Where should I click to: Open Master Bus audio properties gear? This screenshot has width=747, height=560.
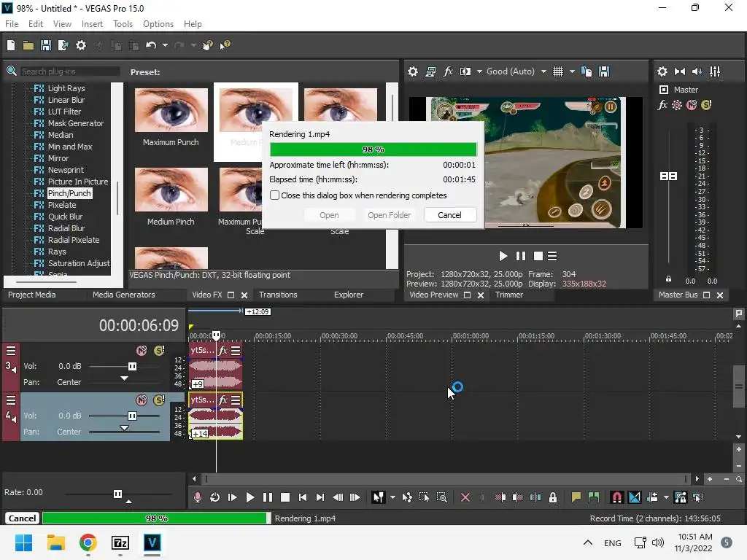coord(662,71)
